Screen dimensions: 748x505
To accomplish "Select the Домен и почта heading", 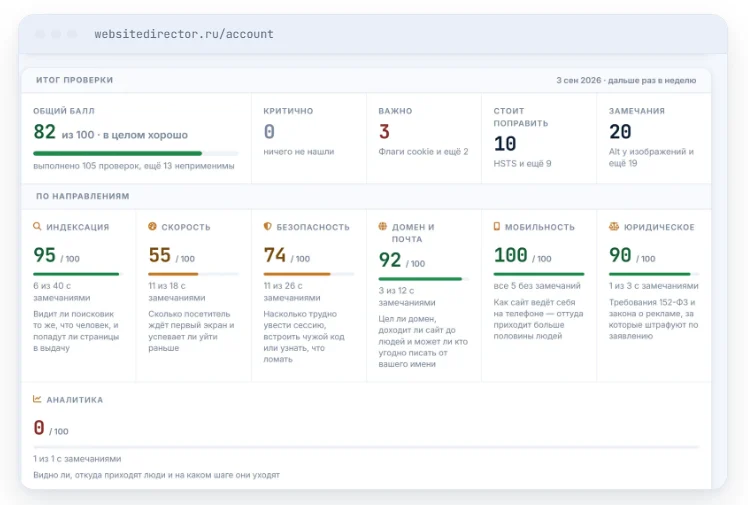I will [x=413, y=233].
